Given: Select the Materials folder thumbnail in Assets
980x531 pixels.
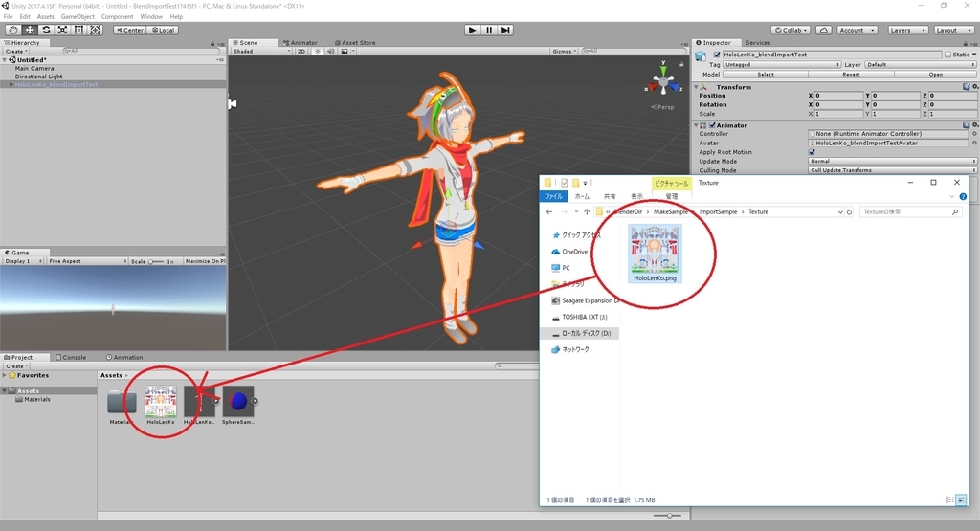Looking at the screenshot, I should click(122, 402).
